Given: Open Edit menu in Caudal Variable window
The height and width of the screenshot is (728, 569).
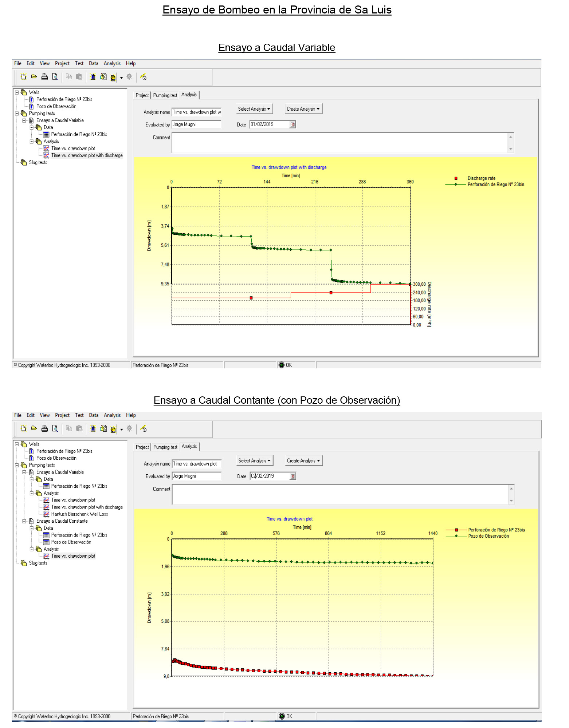Looking at the screenshot, I should point(31,63).
